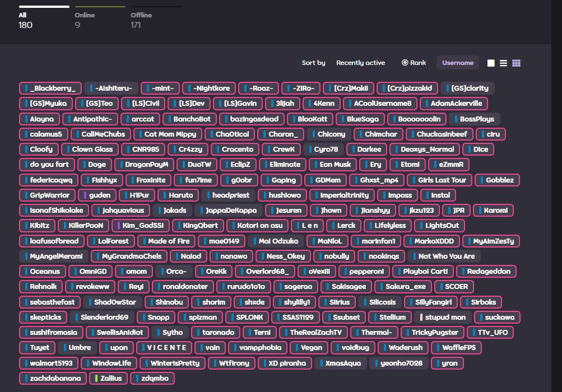This screenshot has width=562, height=392.
Task: Open user BossPlays profile
Action: click(474, 119)
